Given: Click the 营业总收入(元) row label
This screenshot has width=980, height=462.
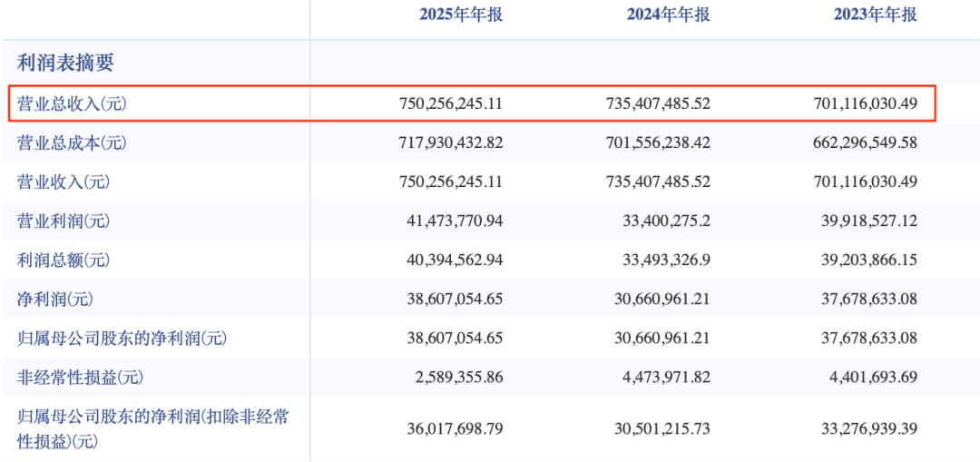Looking at the screenshot, I should coord(72,103).
